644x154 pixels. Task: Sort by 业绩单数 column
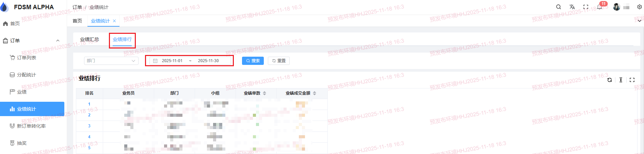click(x=264, y=93)
